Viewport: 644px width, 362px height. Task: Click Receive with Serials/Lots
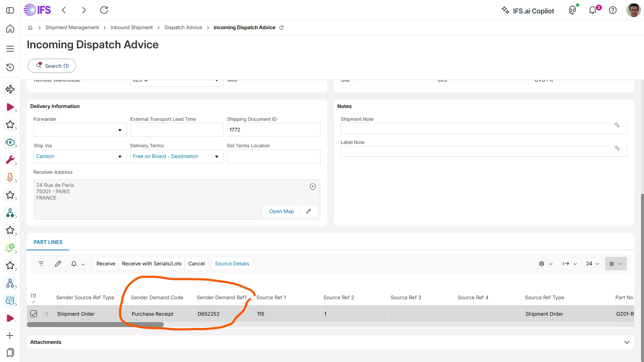tap(152, 264)
